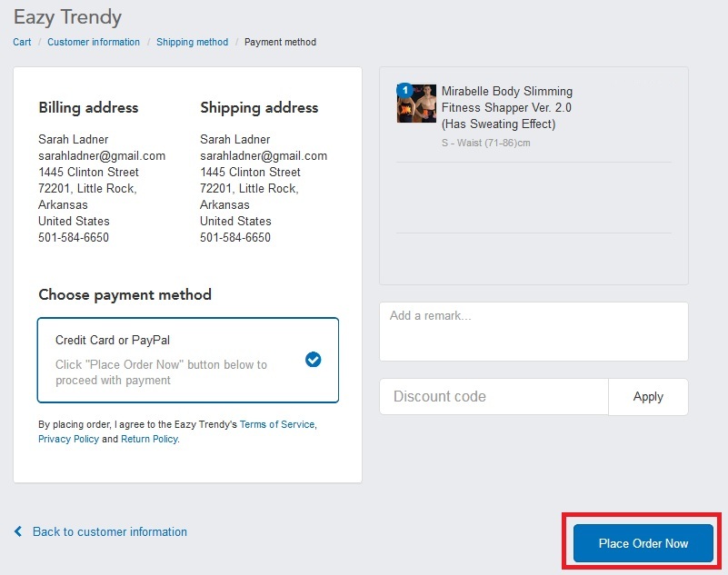Click the Mirabelle Body Slimming product name
The image size is (728, 575).
coord(507,107)
